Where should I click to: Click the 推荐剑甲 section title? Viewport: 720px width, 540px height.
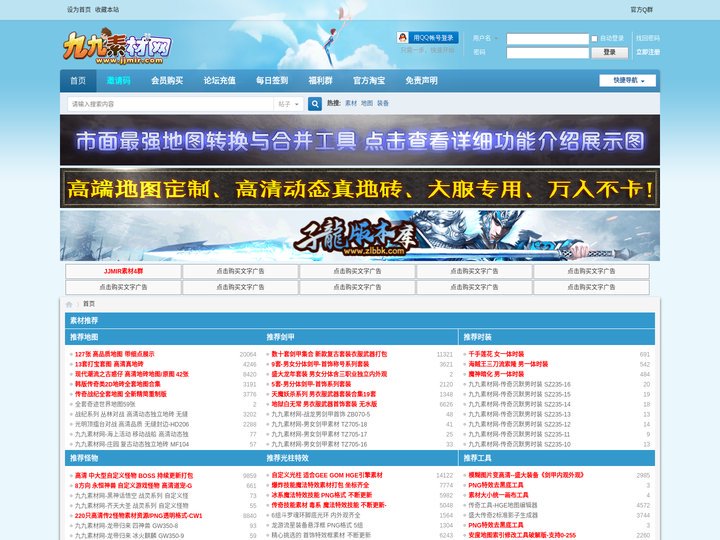click(281, 337)
